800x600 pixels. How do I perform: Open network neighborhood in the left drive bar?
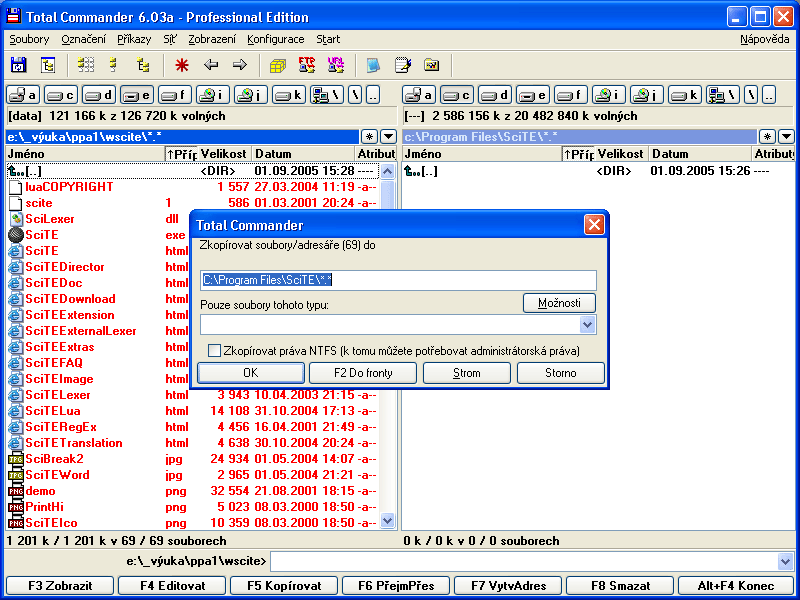(327, 95)
